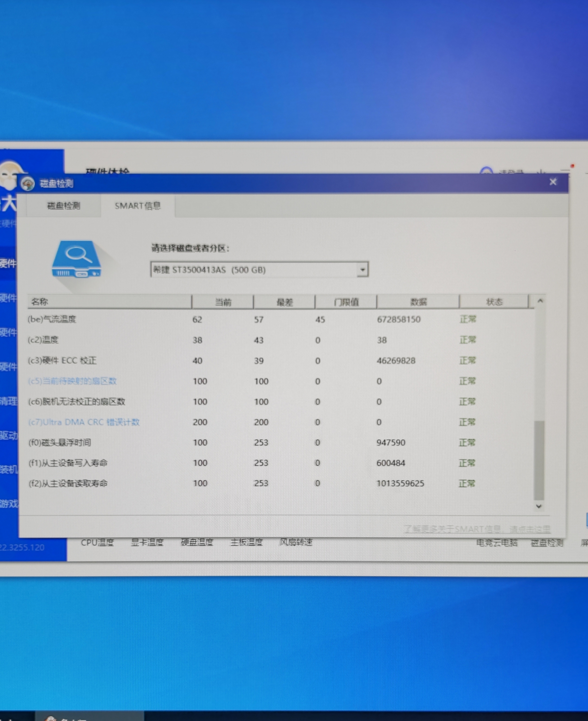The height and width of the screenshot is (721, 588).
Task: Click 电竞云电脑 in the main window
Action: (x=496, y=542)
